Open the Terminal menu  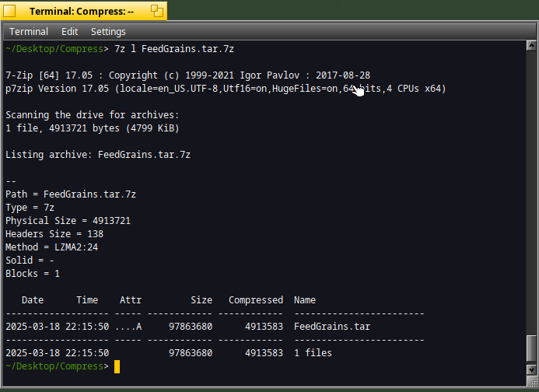[x=29, y=32]
